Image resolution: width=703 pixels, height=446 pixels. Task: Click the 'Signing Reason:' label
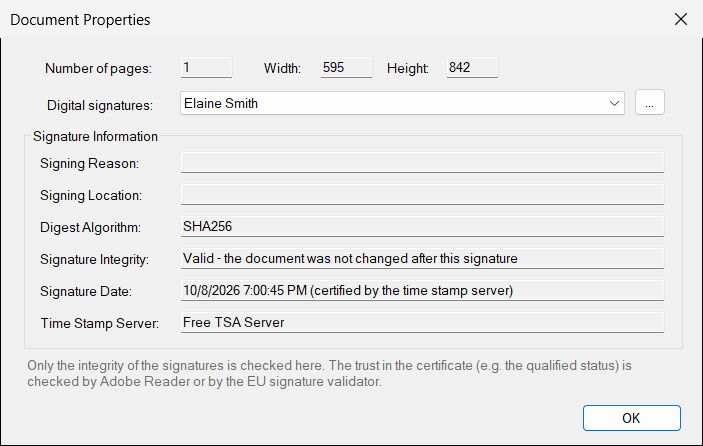coord(89,164)
